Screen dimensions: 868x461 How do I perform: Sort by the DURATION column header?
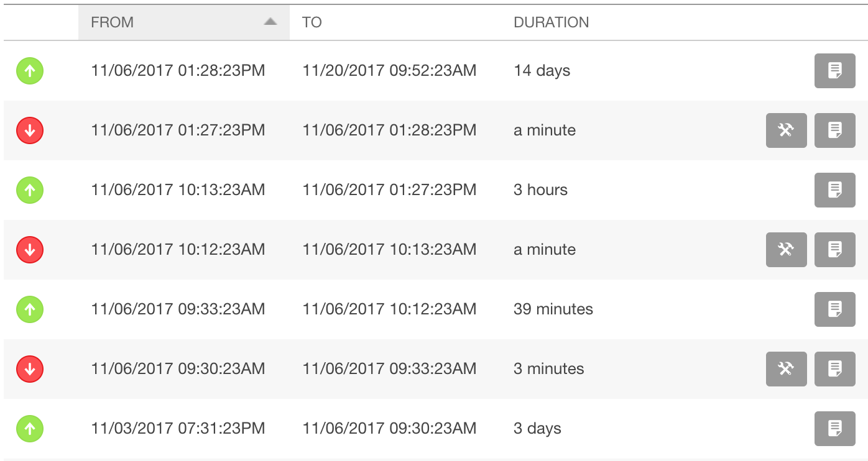click(552, 22)
